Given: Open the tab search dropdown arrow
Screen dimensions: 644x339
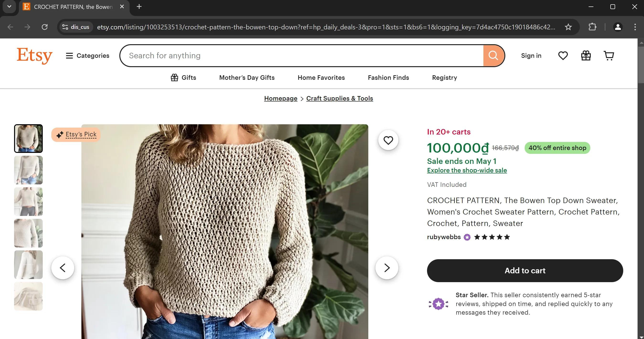Looking at the screenshot, I should [9, 7].
